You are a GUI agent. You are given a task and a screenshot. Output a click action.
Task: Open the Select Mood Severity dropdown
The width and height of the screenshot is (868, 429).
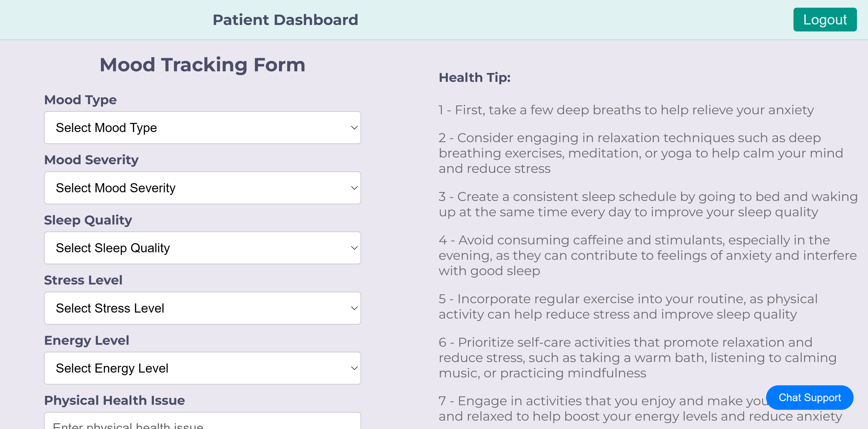[202, 187]
